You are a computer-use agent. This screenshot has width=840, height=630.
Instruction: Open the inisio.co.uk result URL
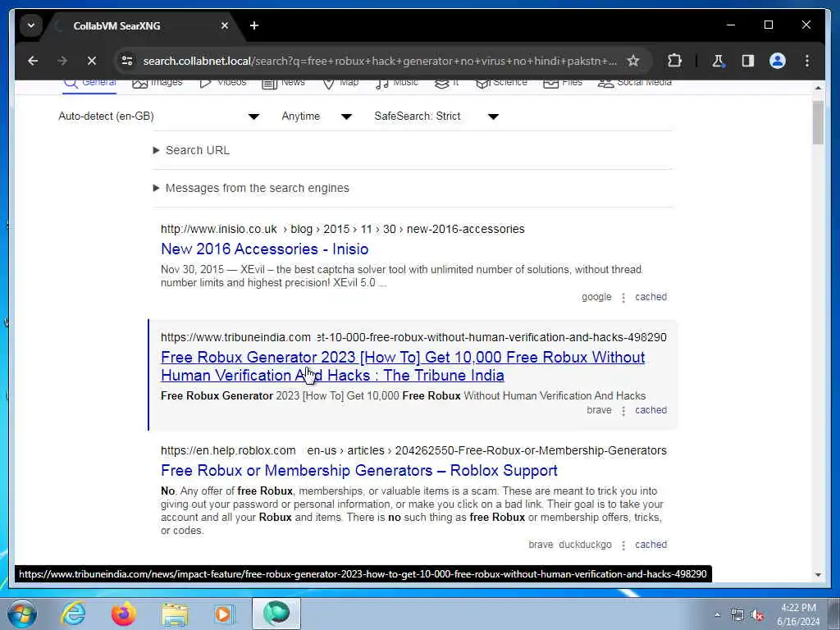[x=343, y=230]
